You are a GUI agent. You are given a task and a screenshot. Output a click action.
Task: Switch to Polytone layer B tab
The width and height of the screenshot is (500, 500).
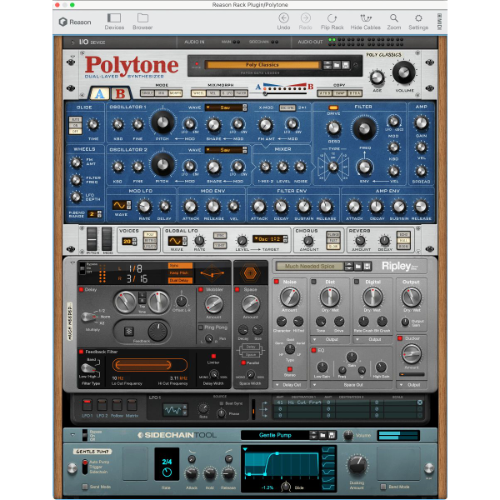tap(120, 94)
